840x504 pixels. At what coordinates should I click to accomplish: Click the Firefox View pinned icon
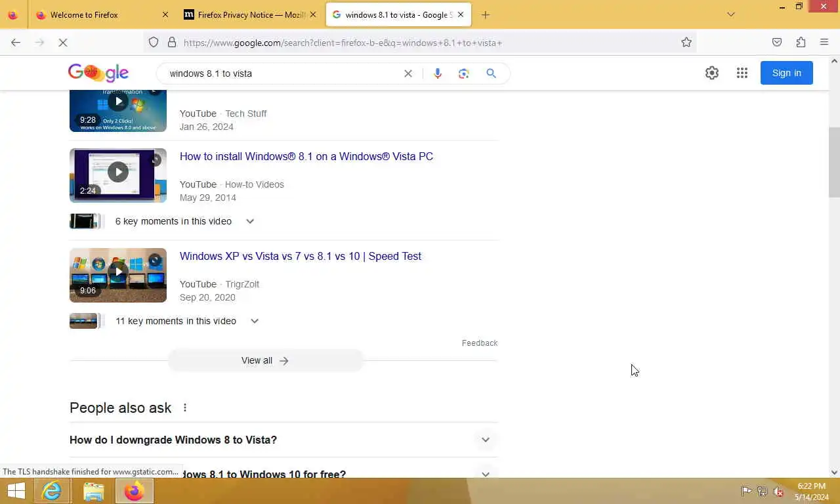[x=12, y=14]
